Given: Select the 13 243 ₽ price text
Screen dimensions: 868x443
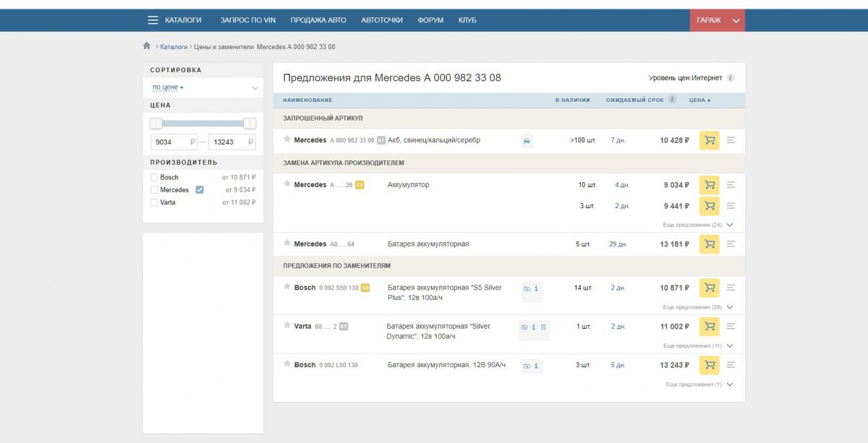Looking at the screenshot, I should (674, 366).
